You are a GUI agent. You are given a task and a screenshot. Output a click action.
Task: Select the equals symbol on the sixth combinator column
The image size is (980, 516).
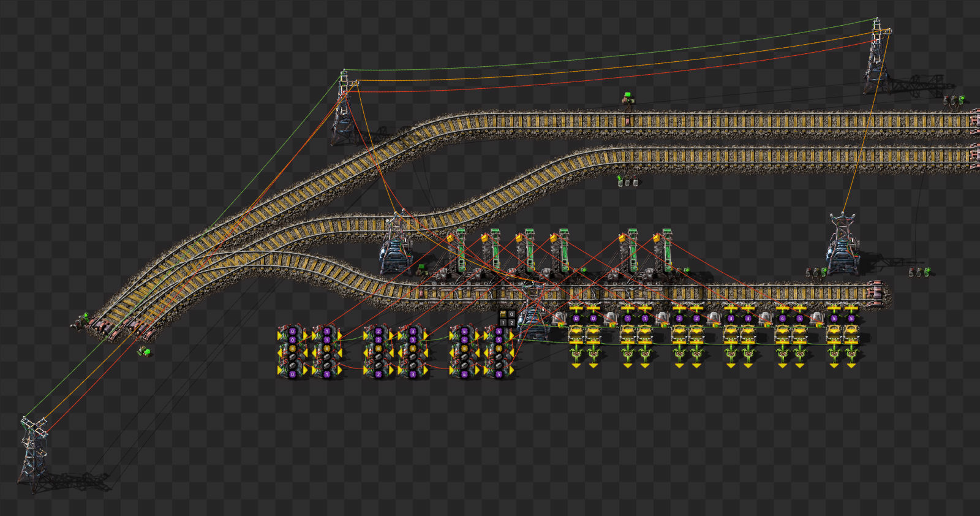coord(499,349)
